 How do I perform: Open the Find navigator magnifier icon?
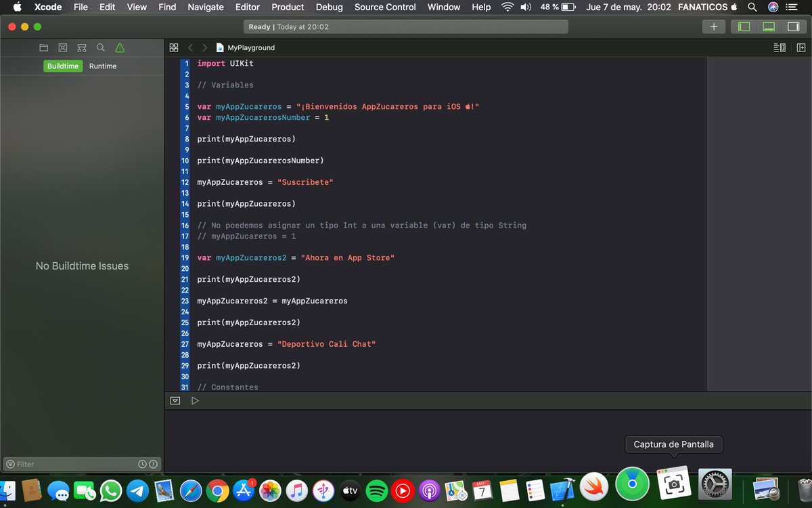101,47
